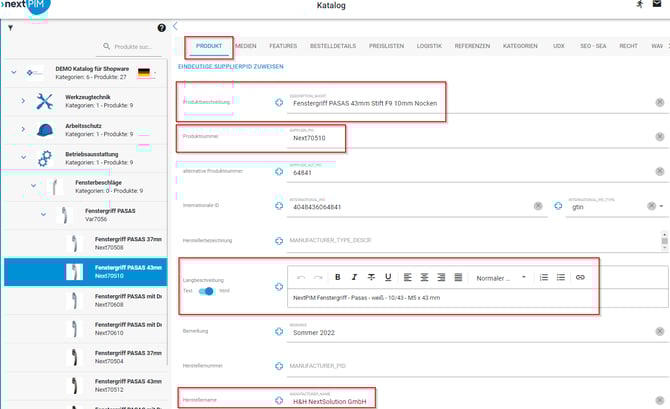Clear the 4048436064841 international ID
670x409 pixels.
538,206
